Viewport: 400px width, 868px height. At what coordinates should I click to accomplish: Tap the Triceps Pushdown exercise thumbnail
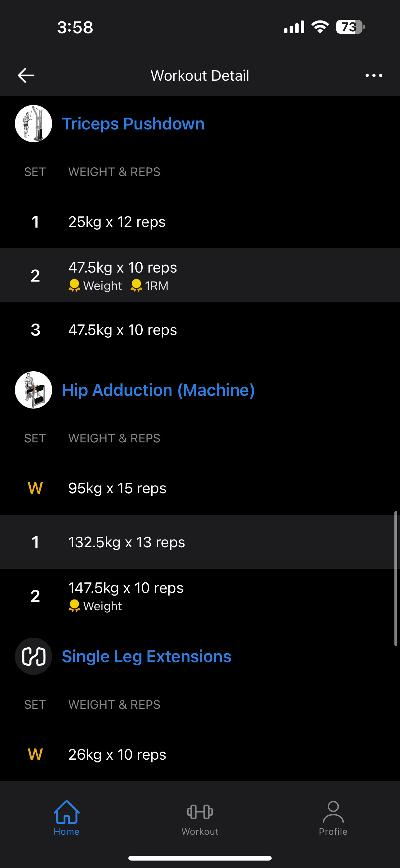tap(33, 124)
